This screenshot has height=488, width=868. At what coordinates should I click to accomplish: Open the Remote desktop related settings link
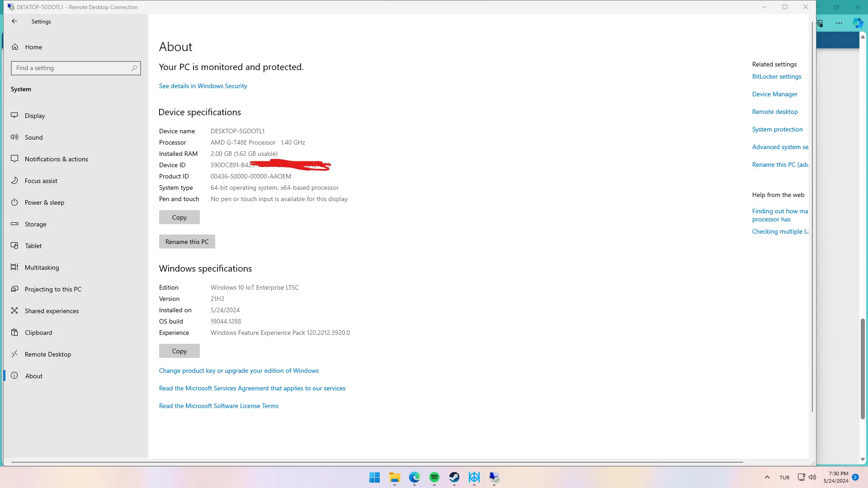pyautogui.click(x=775, y=112)
